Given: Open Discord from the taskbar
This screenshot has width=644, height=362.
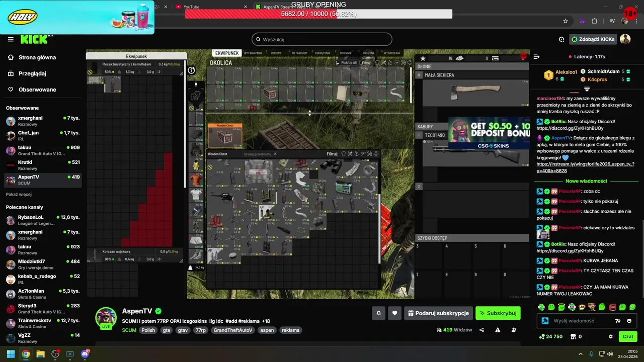Looking at the screenshot, I should pyautogui.click(x=85, y=354).
